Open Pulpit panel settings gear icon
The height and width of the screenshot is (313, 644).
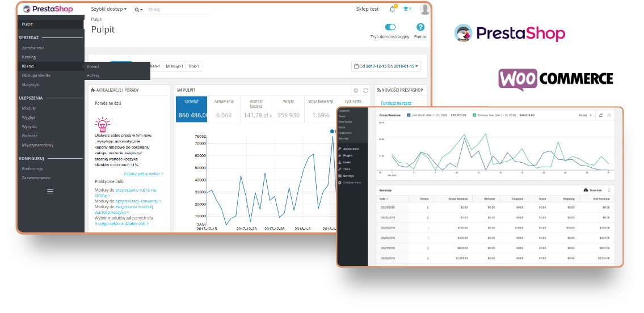pos(356,90)
